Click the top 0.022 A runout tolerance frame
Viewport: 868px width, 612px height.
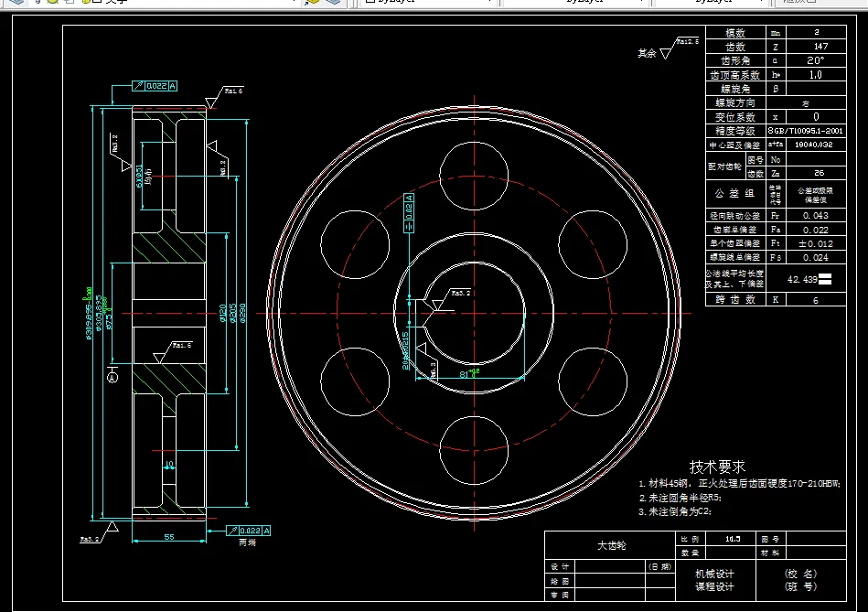(x=155, y=86)
